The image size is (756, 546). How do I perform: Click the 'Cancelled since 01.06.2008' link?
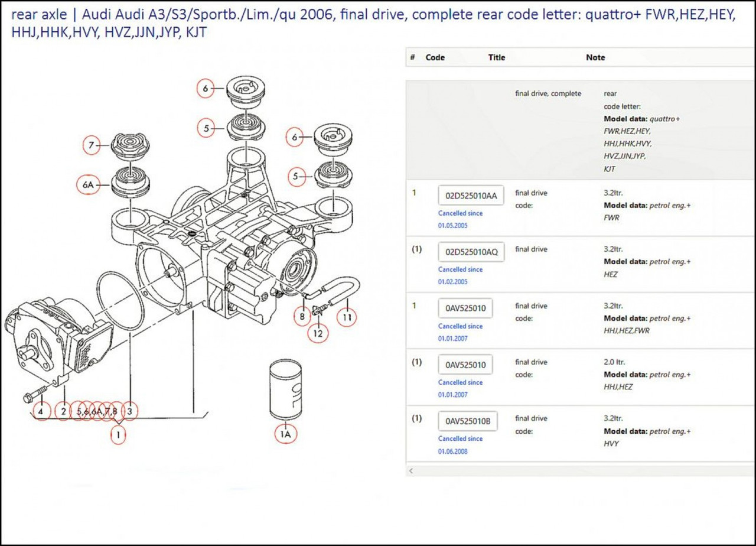coord(460,445)
